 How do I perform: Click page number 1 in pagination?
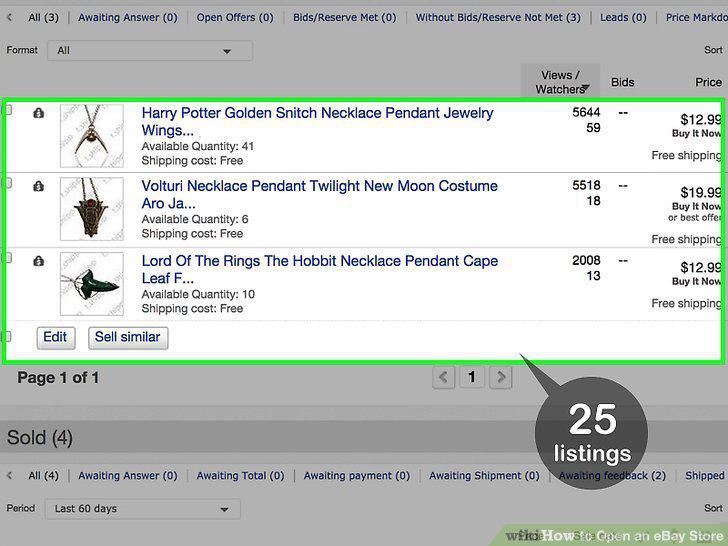(x=472, y=377)
